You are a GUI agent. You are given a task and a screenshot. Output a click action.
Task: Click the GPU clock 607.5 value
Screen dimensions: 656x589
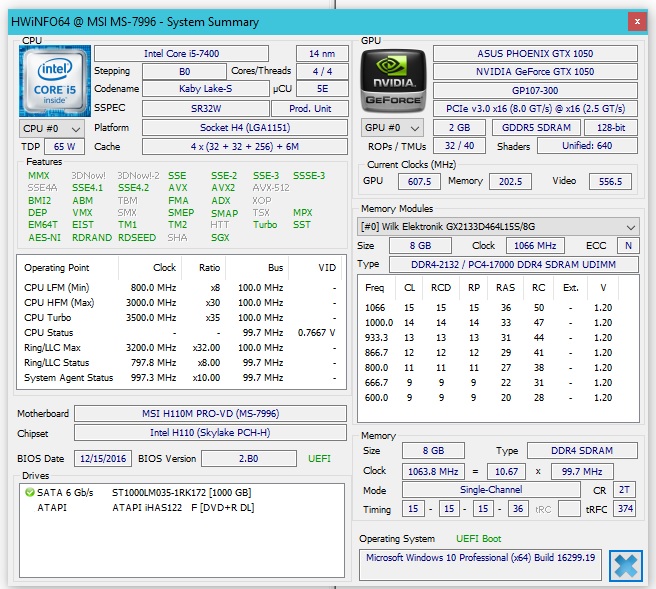pos(419,182)
